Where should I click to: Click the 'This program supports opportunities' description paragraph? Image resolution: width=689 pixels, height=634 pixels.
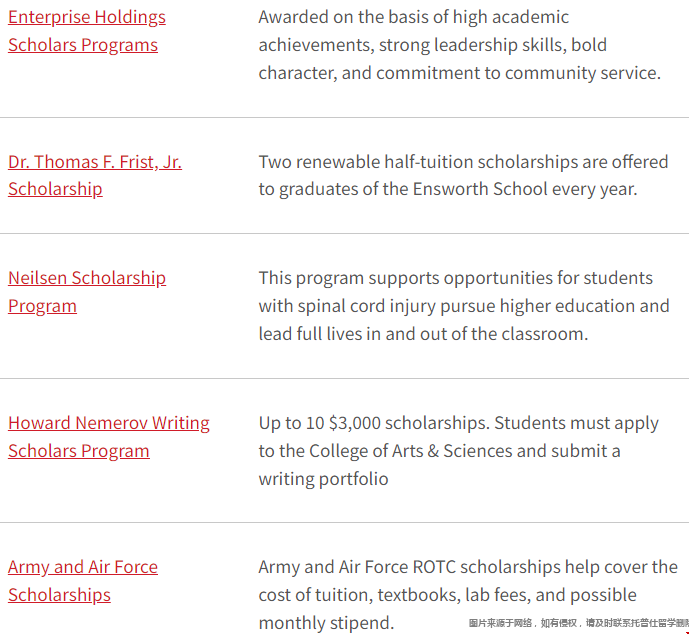(464, 306)
